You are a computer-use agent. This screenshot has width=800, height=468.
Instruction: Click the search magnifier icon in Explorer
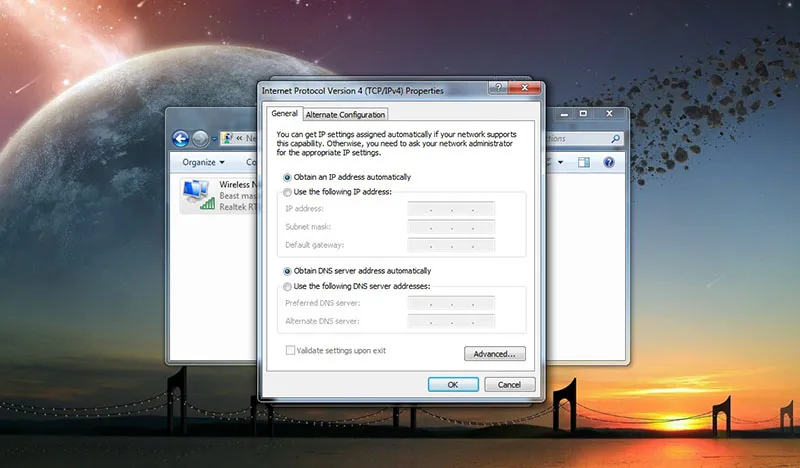617,139
